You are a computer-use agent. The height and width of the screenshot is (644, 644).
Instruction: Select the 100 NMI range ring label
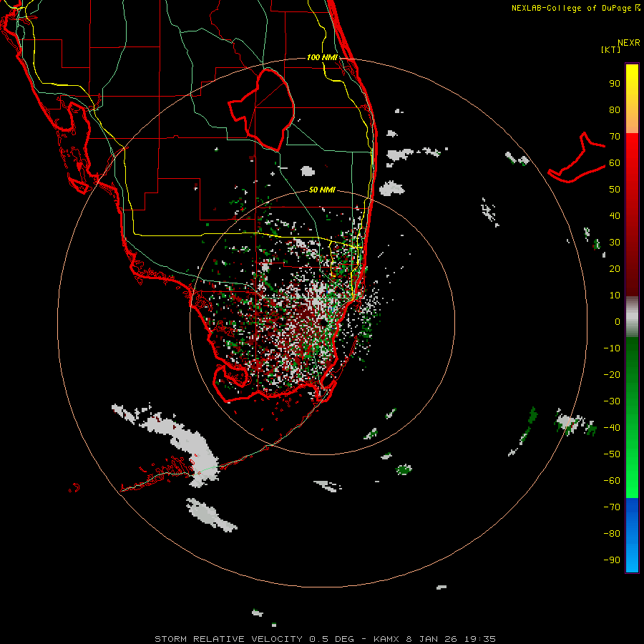coord(322,57)
